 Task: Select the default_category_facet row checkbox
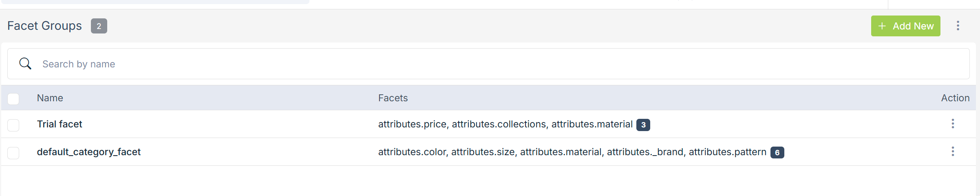coord(13,153)
